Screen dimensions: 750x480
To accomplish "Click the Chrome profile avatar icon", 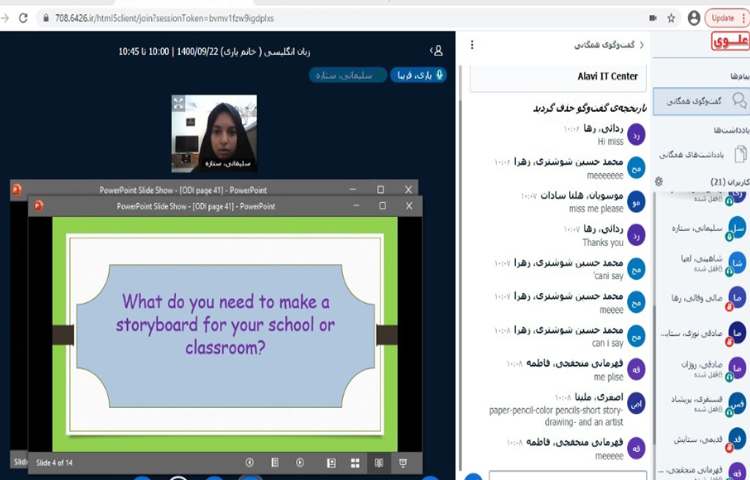I will (x=694, y=18).
